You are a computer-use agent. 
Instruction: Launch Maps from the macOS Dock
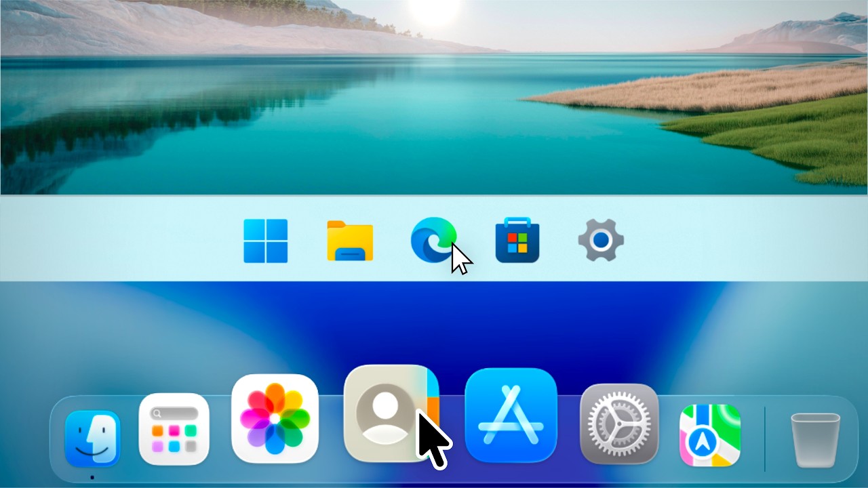(710, 435)
